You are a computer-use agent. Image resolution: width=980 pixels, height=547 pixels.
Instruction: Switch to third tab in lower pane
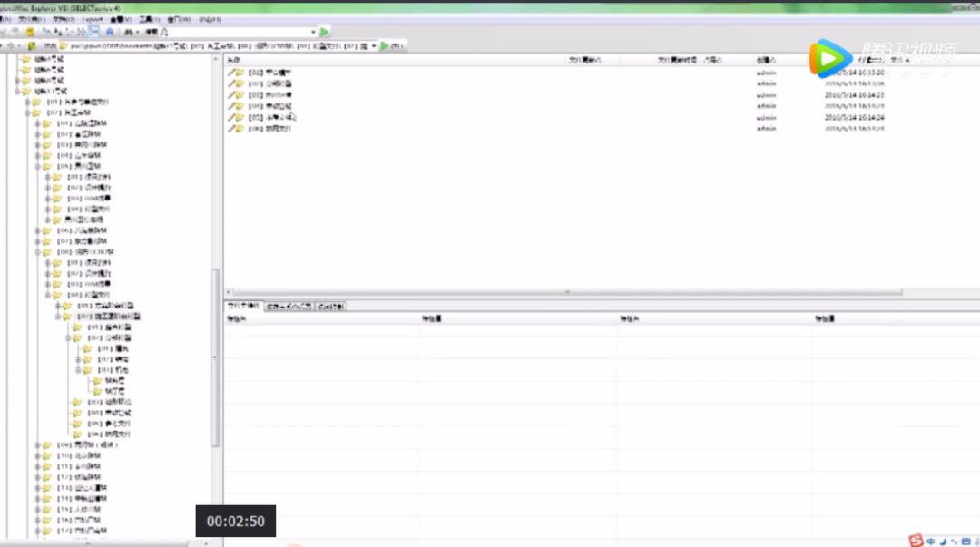point(330,307)
